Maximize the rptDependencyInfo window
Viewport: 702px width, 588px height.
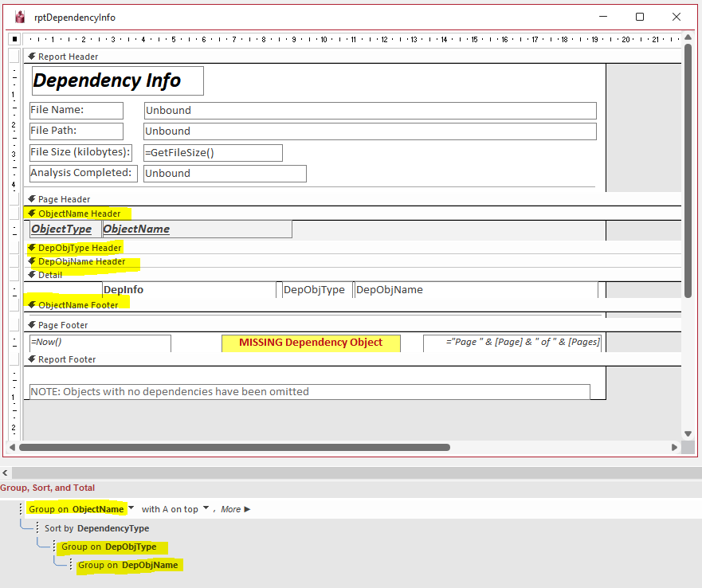pyautogui.click(x=640, y=17)
